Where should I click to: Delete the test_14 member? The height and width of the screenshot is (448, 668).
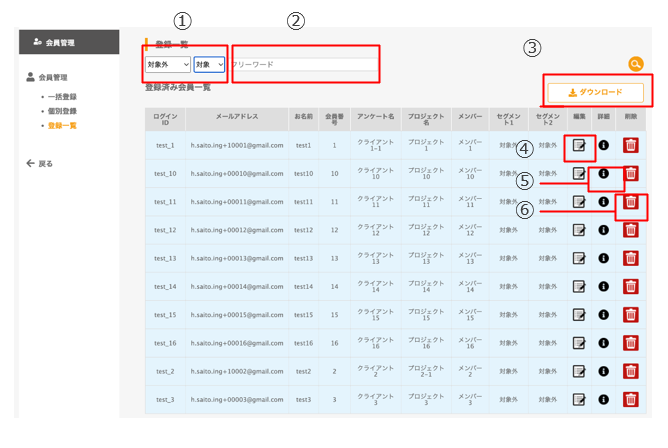[x=631, y=287]
